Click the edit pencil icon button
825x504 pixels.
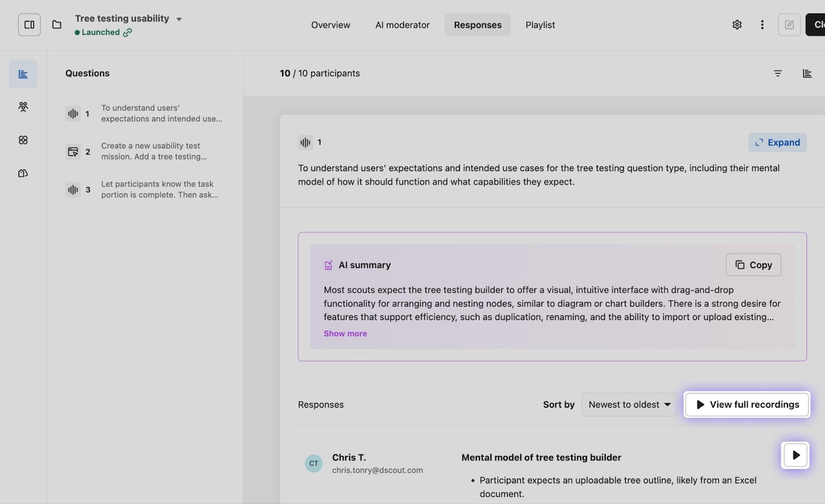[x=789, y=25]
